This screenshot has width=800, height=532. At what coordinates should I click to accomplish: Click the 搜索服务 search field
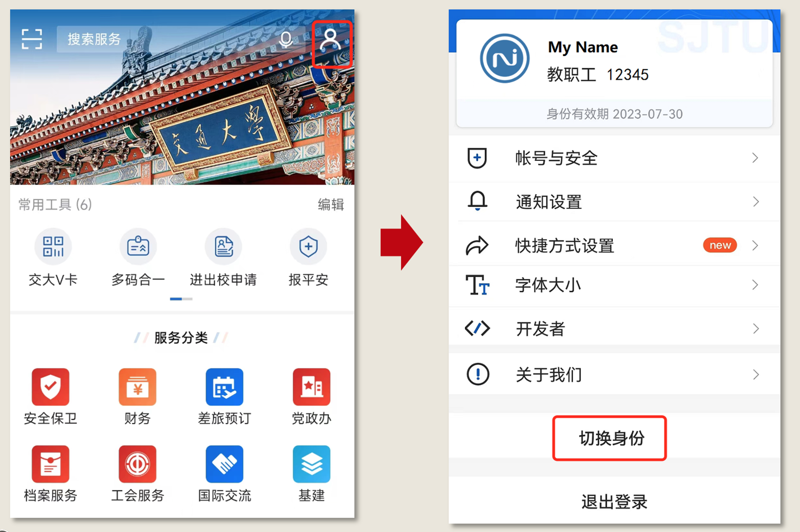coord(181,39)
